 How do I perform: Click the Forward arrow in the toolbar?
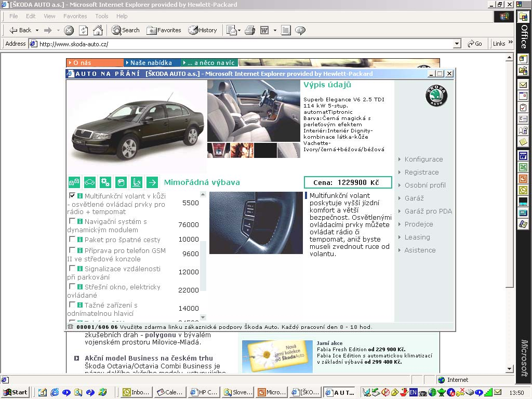48,31
